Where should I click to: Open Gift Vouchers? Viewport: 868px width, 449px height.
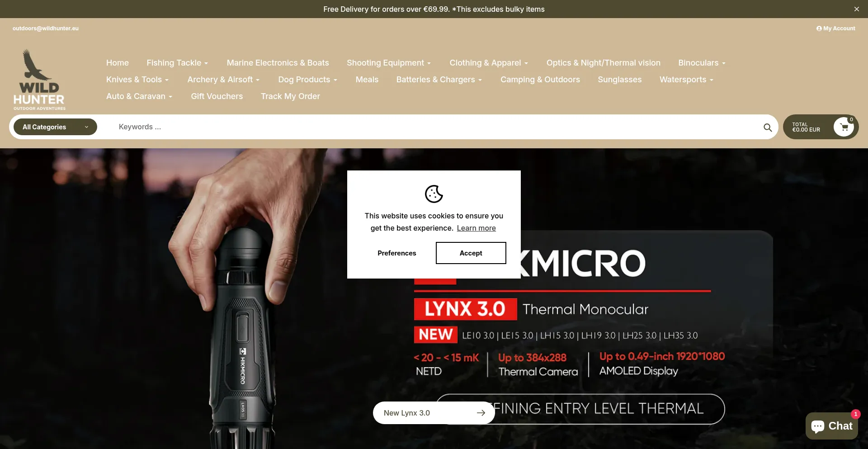[x=217, y=96]
